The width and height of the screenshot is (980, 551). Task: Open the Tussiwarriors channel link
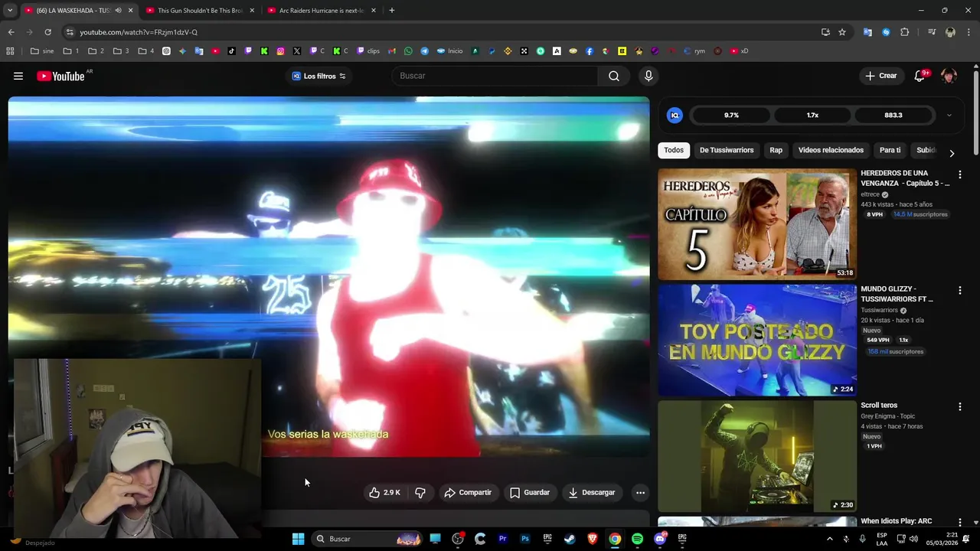pos(879,310)
